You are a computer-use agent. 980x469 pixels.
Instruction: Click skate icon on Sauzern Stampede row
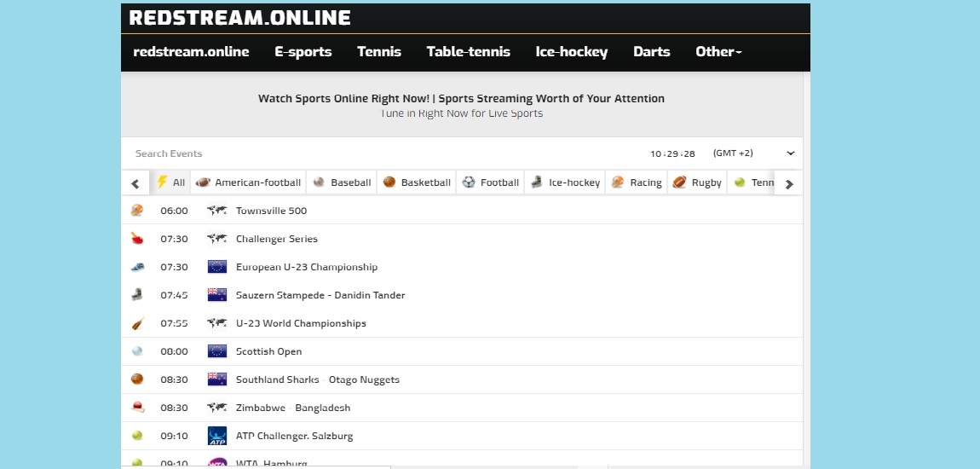[x=137, y=294]
